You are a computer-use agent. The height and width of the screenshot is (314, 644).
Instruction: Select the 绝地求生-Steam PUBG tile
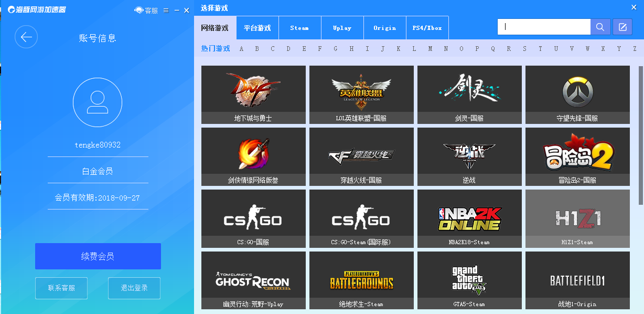pyautogui.click(x=361, y=280)
